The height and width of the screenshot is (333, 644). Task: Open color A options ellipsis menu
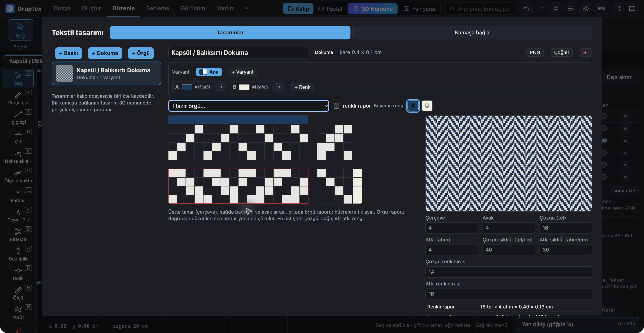[x=220, y=87]
